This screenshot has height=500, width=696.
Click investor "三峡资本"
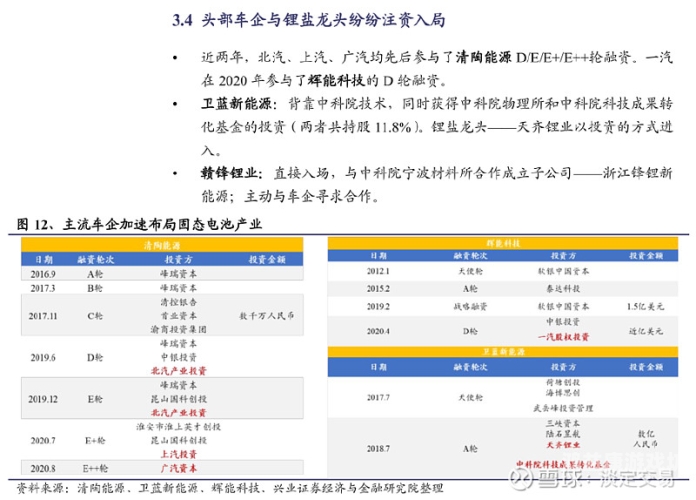click(x=563, y=423)
